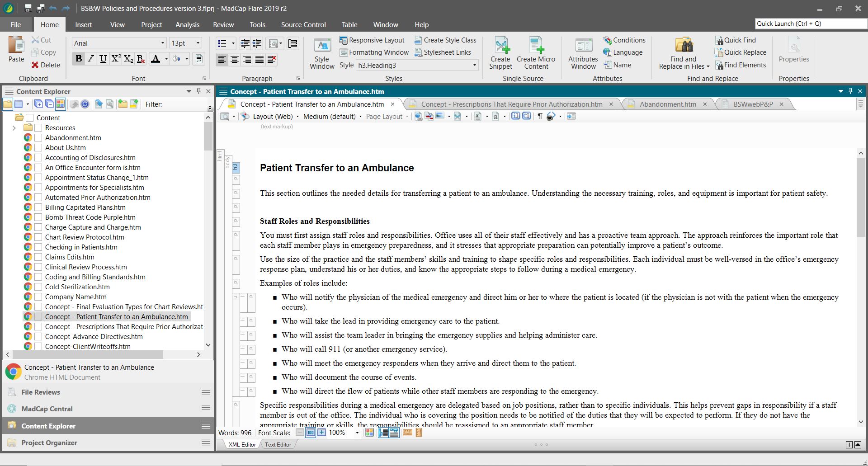Click Responsive Layout button
This screenshot has height=466, width=868.
coord(372,40)
